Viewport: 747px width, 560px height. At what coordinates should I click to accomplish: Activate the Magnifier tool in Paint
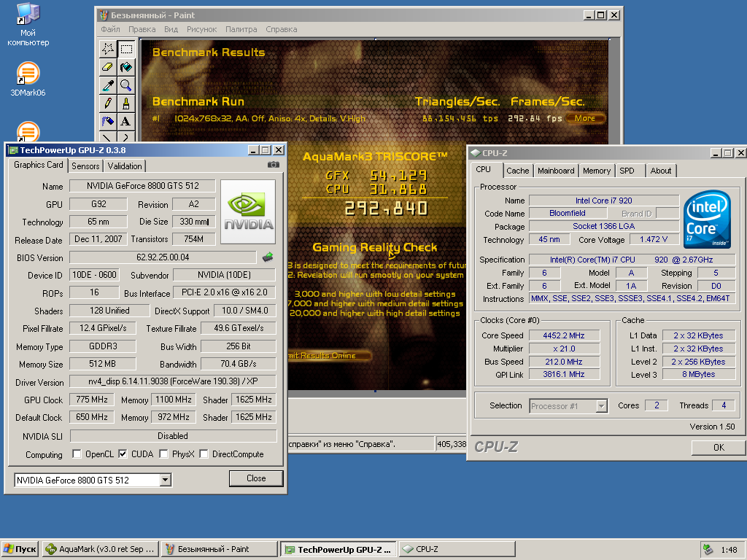point(126,85)
